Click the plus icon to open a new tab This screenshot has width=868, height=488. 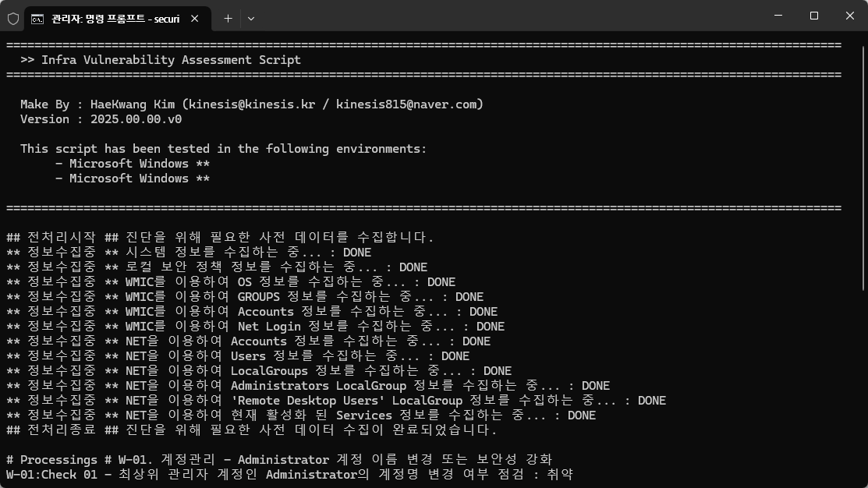[x=227, y=18]
